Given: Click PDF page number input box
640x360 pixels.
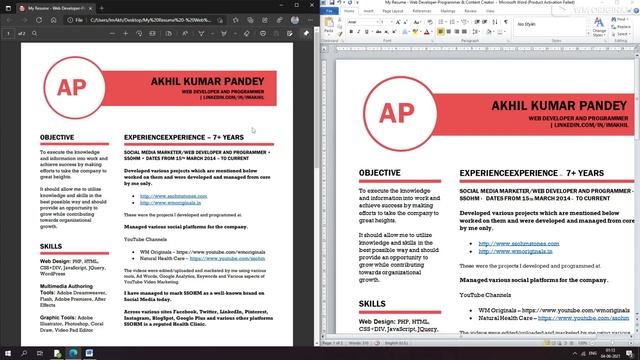Looking at the screenshot, I should coord(8,33).
